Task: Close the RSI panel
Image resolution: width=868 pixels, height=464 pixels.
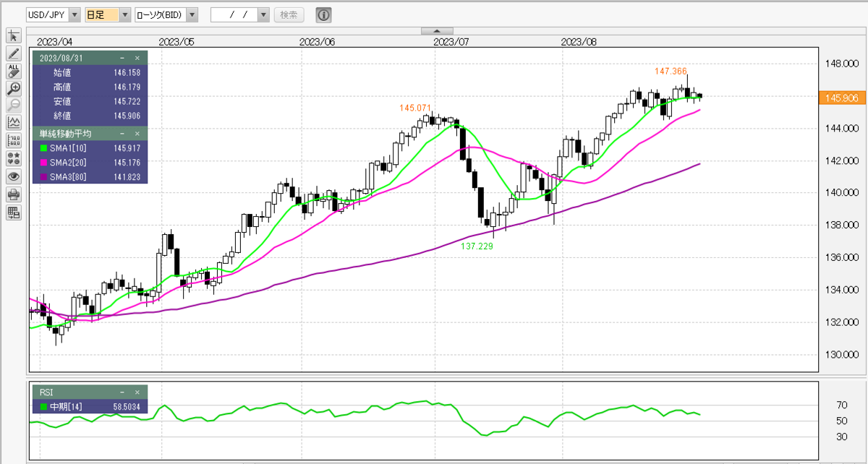Action: (137, 392)
